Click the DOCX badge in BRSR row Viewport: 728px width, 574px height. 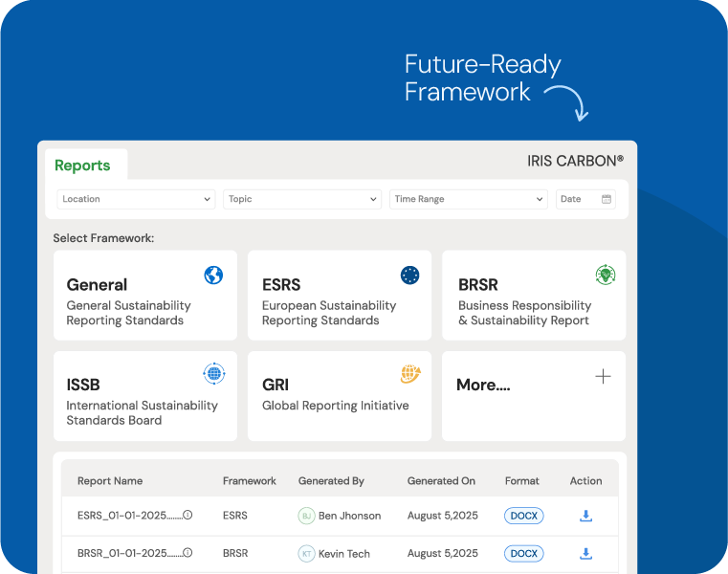pyautogui.click(x=523, y=553)
